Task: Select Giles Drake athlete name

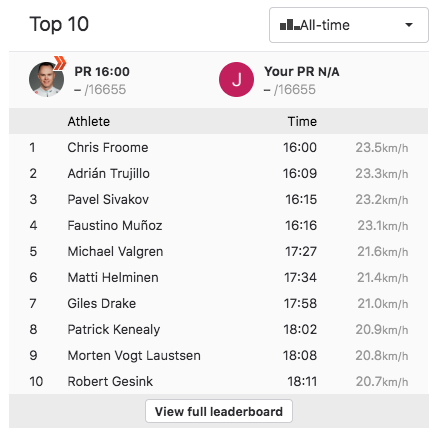Action: (x=102, y=303)
